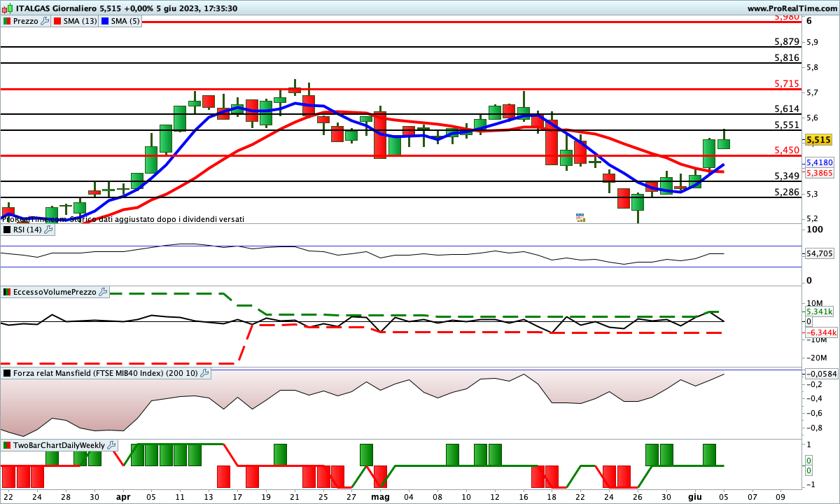Open RSI (14) wrench settings
This screenshot has width=840, height=504.
48,229
